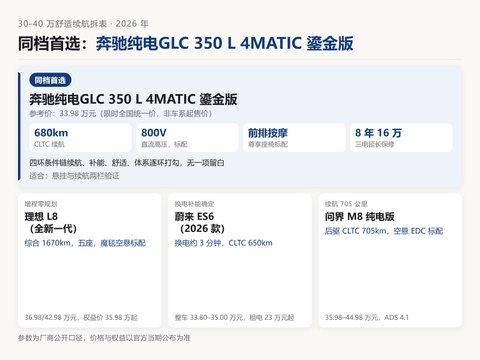Click the 整车 33.80–35.00 万元 price text
This screenshot has width=480, height=360.
pyautogui.click(x=234, y=317)
